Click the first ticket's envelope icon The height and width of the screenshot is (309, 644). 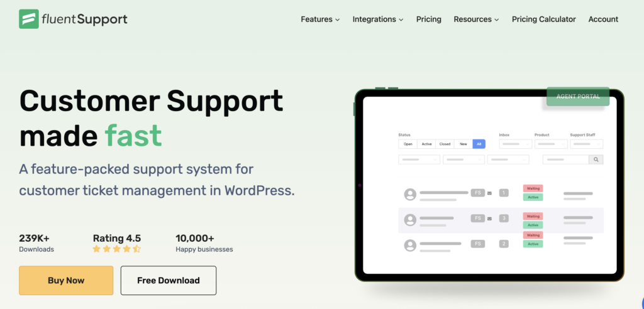click(x=489, y=193)
